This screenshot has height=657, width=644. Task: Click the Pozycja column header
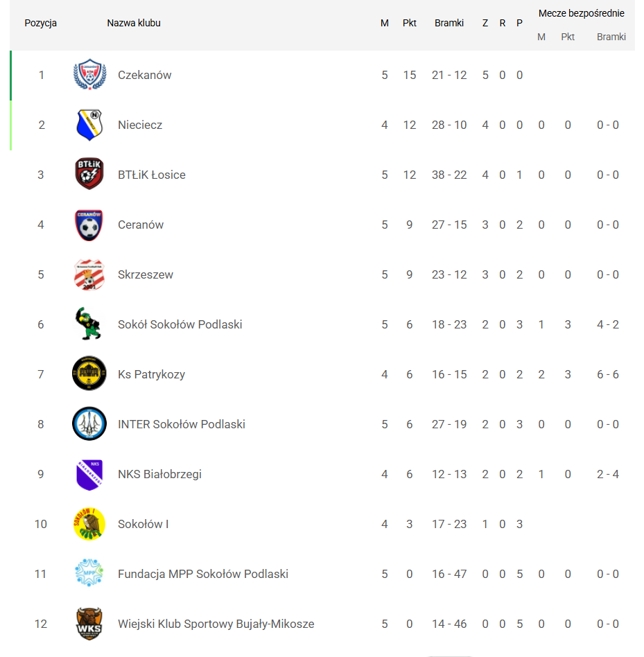tap(41, 23)
